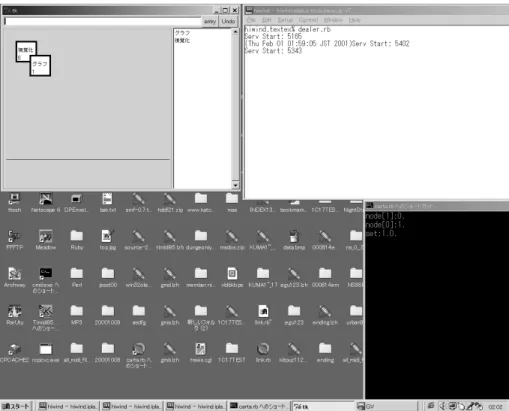The image size is (509, 411).
Task: Open Window menu in hiwind terminal
Action: [333, 20]
